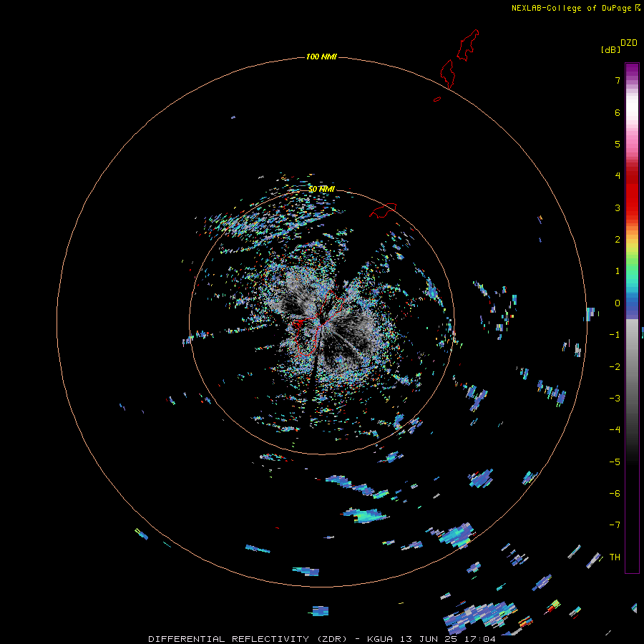Click the TH threshold label on the scale
644x644 pixels.
click(x=615, y=557)
